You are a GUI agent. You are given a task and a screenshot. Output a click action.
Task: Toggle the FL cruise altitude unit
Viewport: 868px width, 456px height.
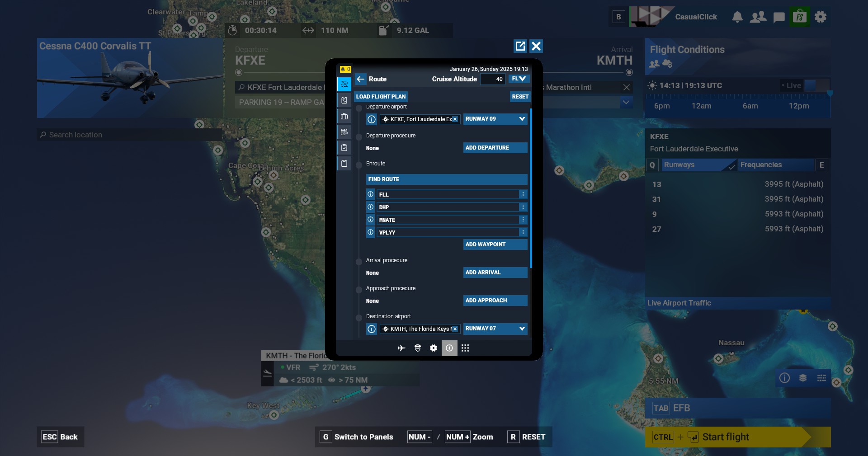point(519,79)
